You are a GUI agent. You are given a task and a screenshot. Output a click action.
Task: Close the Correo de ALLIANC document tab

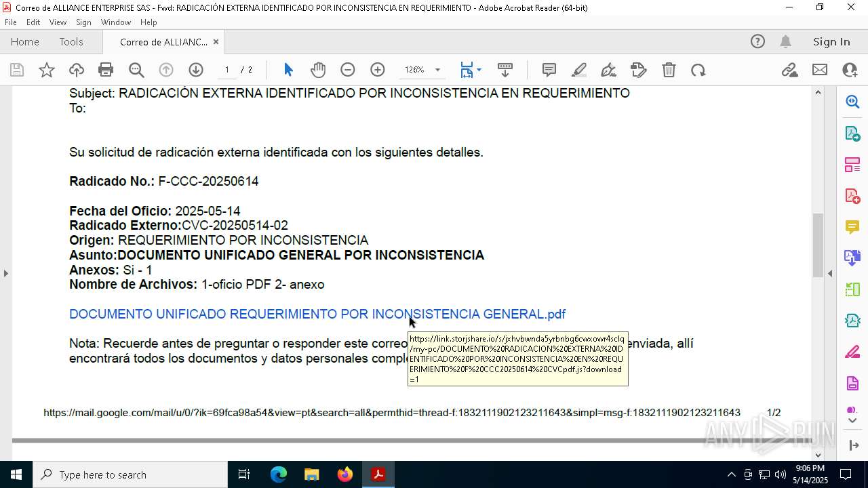tap(216, 41)
